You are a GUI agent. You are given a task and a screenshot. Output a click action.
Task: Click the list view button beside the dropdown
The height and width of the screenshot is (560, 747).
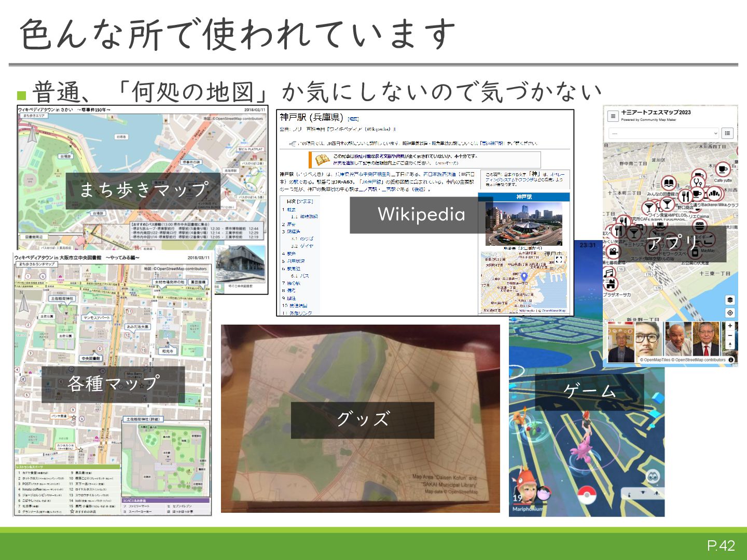[x=728, y=133]
